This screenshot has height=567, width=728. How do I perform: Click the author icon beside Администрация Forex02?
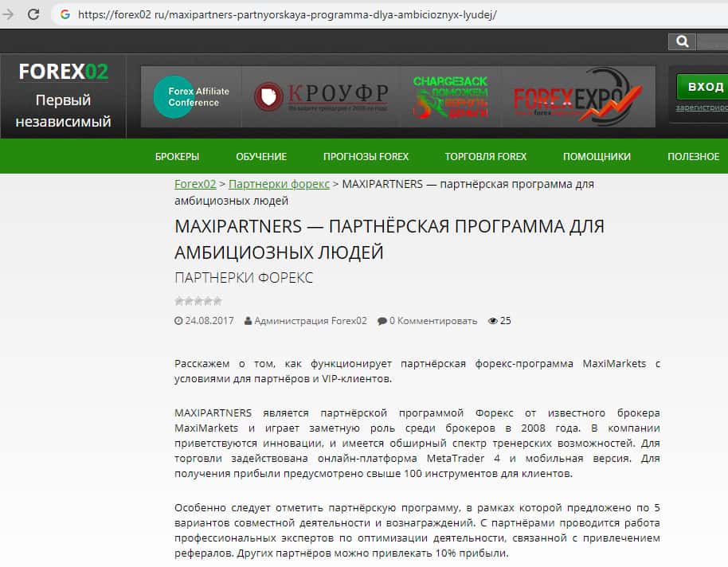point(248,320)
